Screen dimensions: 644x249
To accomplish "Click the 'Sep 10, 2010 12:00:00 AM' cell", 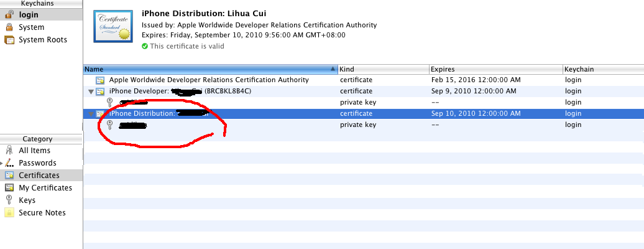I will [x=476, y=113].
